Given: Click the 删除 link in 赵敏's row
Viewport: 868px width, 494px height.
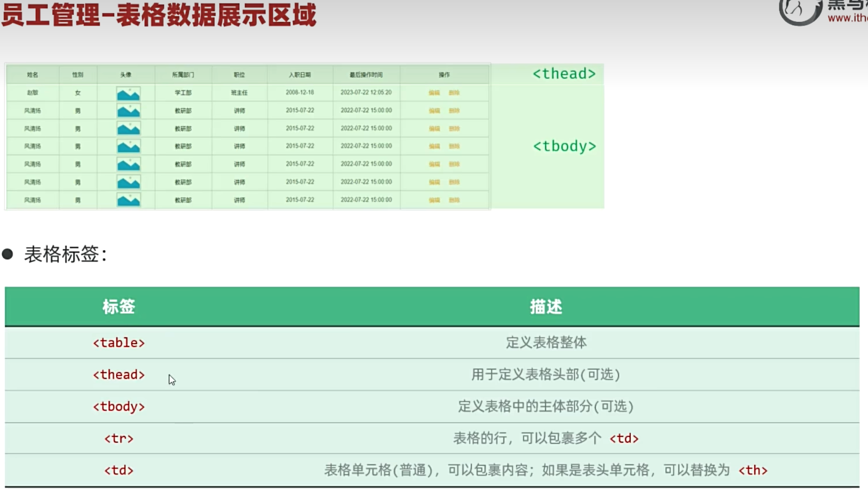Looking at the screenshot, I should click(454, 93).
